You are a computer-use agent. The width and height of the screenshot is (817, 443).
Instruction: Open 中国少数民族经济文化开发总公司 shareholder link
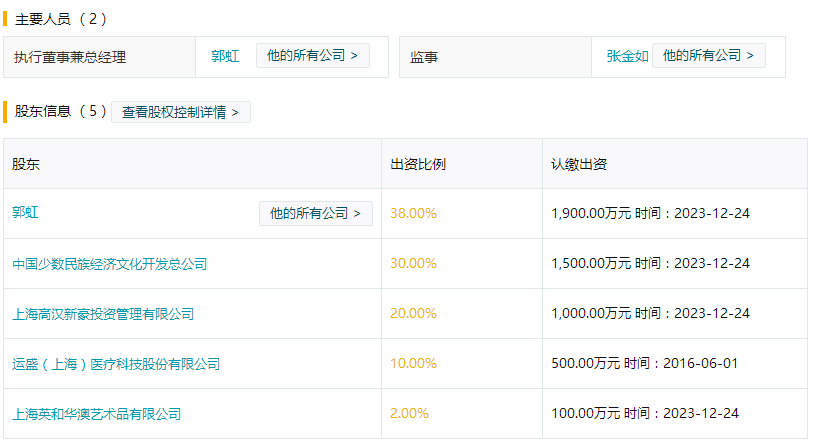coord(109,264)
